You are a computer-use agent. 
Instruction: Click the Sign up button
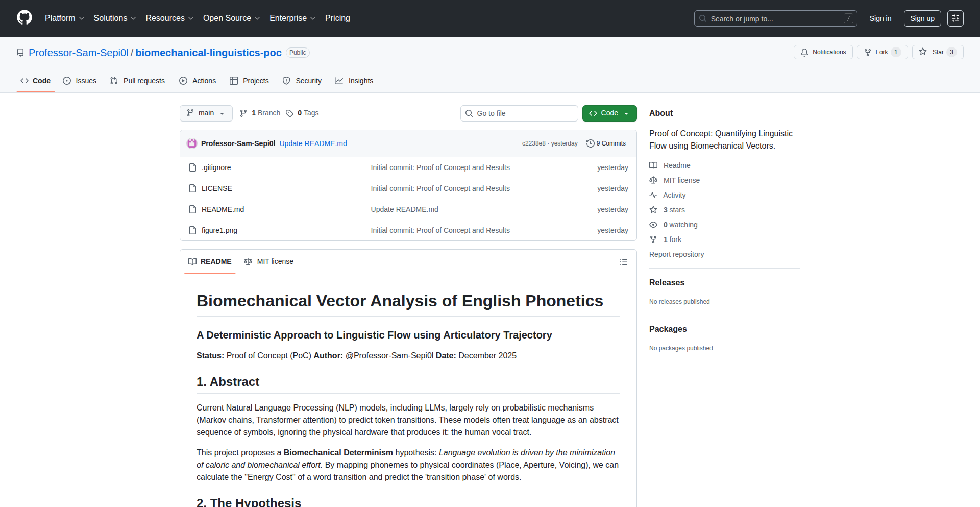pyautogui.click(x=922, y=18)
